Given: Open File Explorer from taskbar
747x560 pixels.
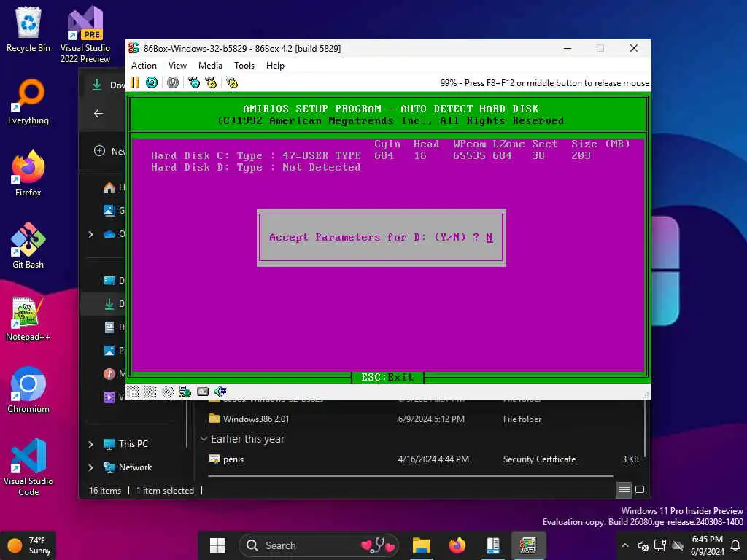Looking at the screenshot, I should pos(421,545).
